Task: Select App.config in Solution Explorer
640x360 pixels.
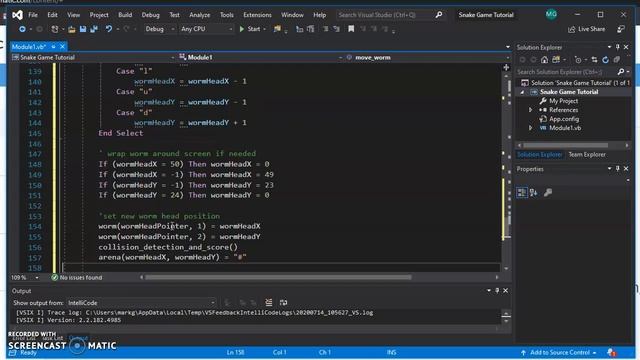Action: pyautogui.click(x=564, y=119)
